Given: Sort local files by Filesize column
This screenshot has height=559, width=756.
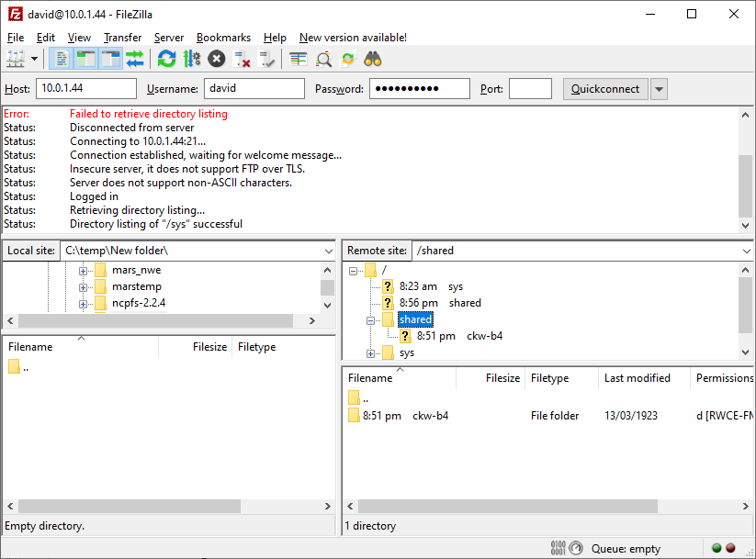Looking at the screenshot, I should point(196,347).
